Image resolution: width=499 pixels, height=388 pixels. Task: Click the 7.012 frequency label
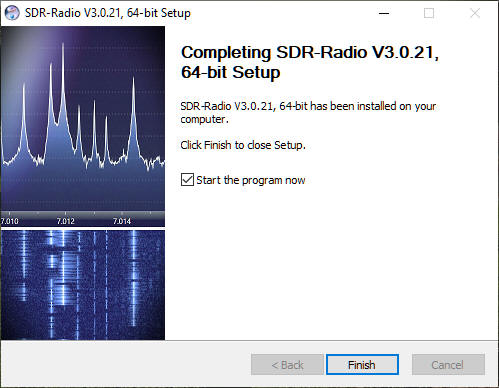(65, 221)
